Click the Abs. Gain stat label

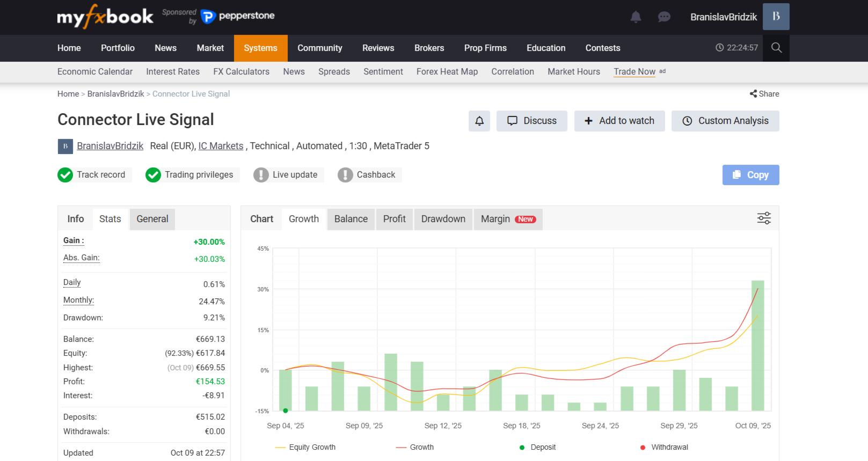pos(82,258)
